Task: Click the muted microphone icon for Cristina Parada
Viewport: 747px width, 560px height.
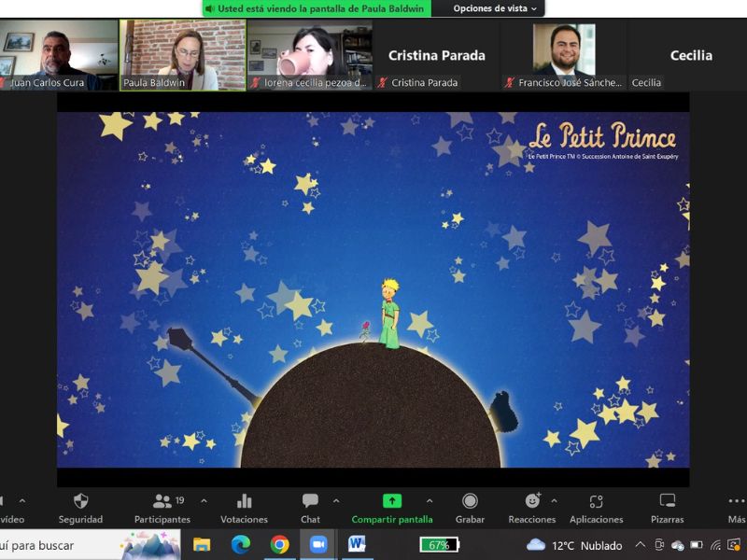Action: click(382, 83)
